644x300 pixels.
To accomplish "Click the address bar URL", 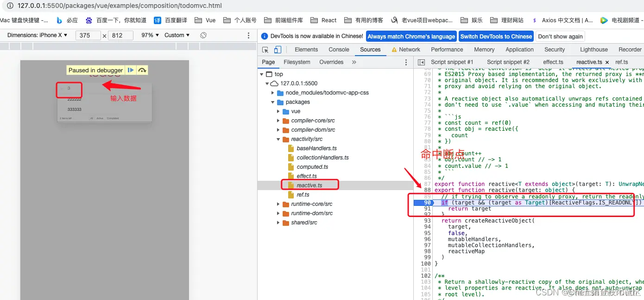I will tap(120, 6).
